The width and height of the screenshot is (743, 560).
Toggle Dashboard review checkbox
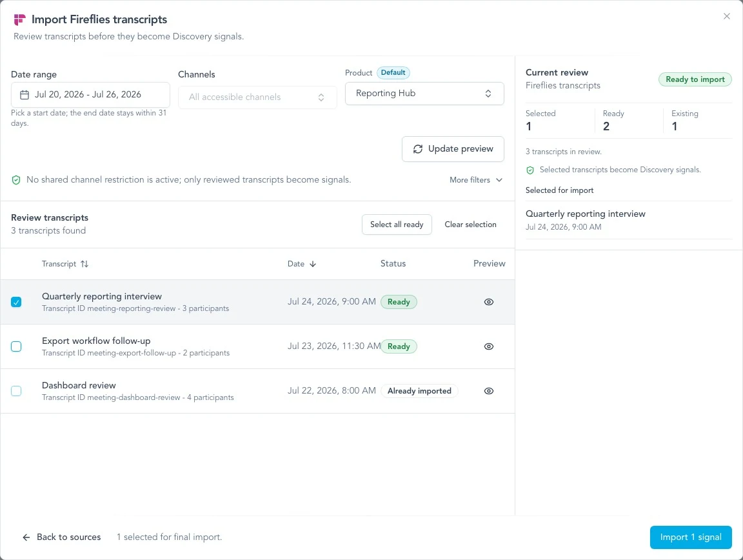16,391
